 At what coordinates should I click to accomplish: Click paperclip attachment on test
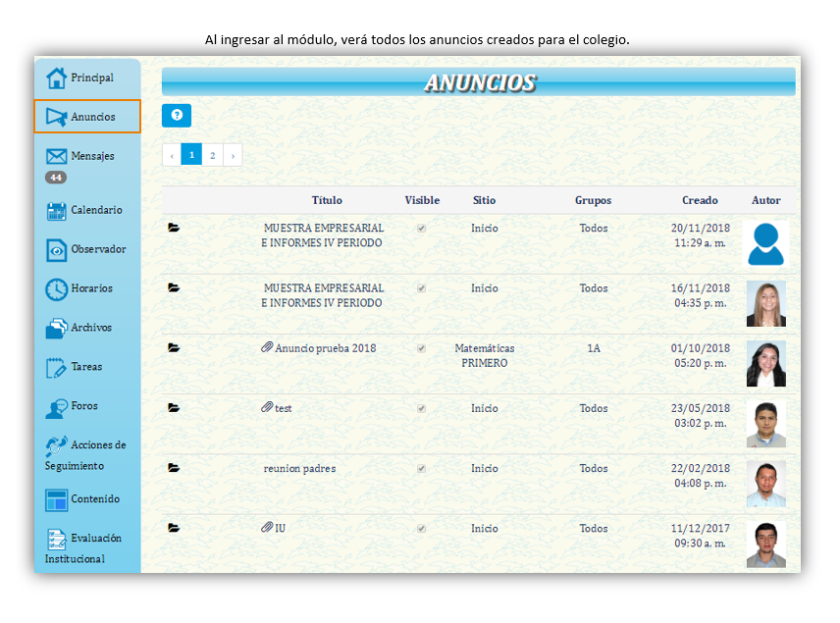coord(267,407)
